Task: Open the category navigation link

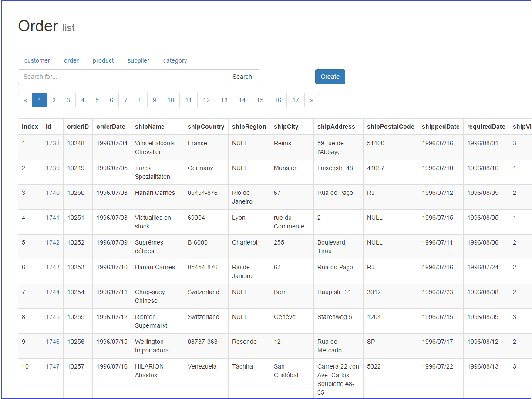Action: point(175,60)
